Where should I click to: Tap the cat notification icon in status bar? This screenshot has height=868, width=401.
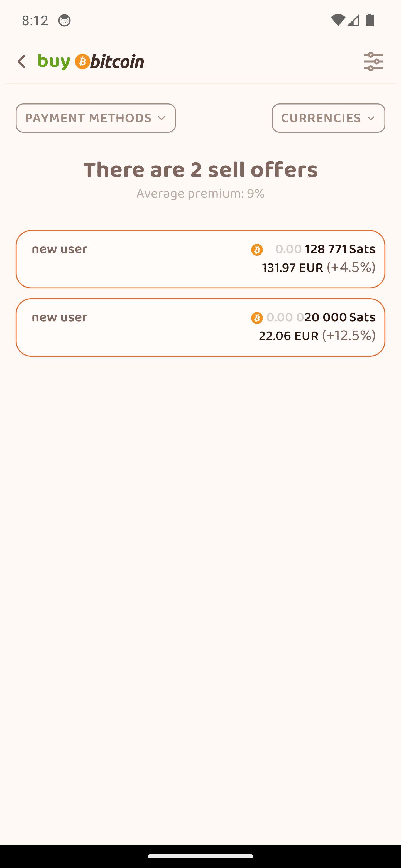(x=64, y=21)
